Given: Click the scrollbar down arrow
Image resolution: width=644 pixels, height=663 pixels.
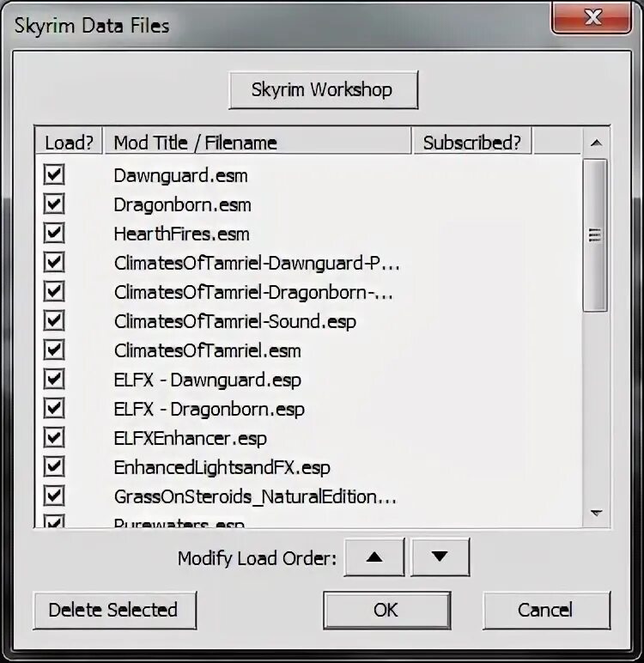Looking at the screenshot, I should click(x=596, y=514).
